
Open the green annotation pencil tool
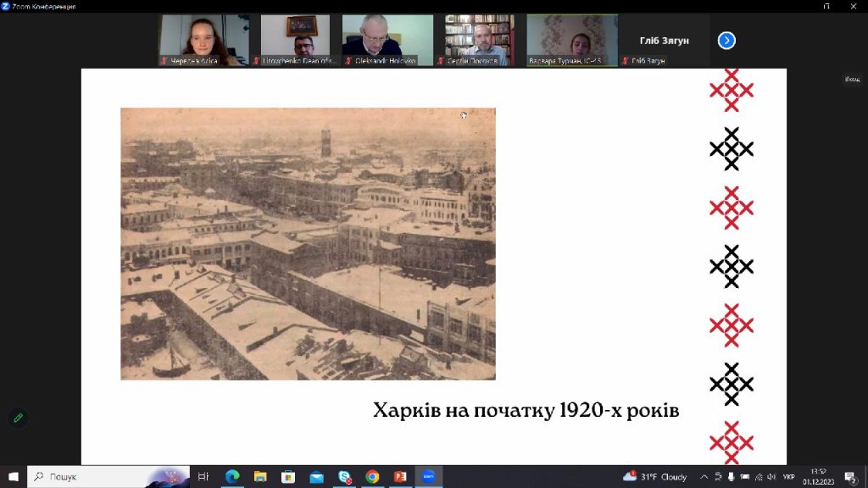(x=19, y=419)
